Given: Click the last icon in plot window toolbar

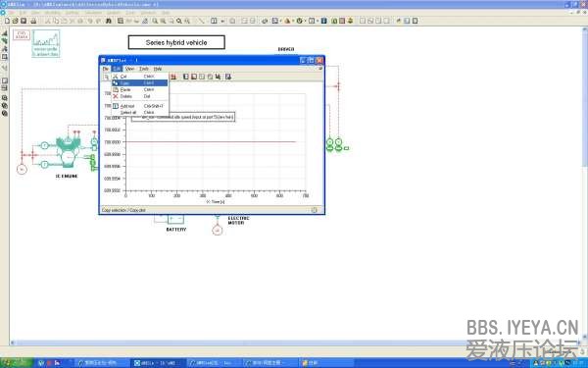Looking at the screenshot, I should point(228,77).
